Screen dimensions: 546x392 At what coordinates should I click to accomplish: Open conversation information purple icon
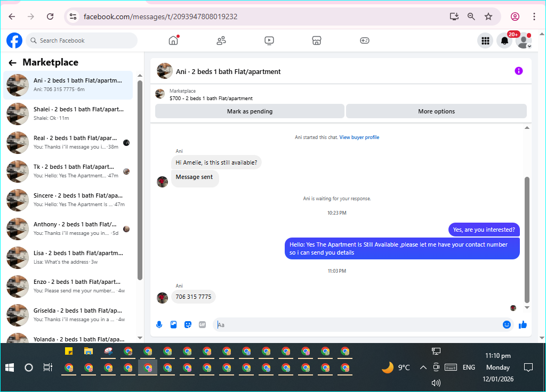[x=518, y=71]
